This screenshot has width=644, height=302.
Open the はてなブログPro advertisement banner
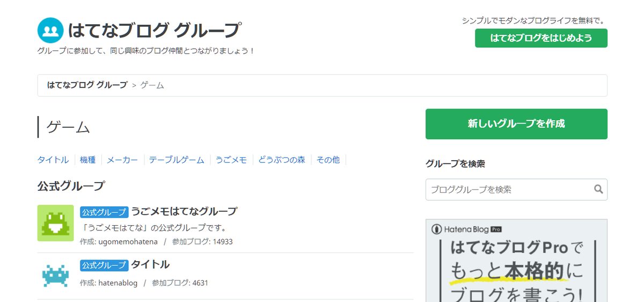[x=516, y=261]
